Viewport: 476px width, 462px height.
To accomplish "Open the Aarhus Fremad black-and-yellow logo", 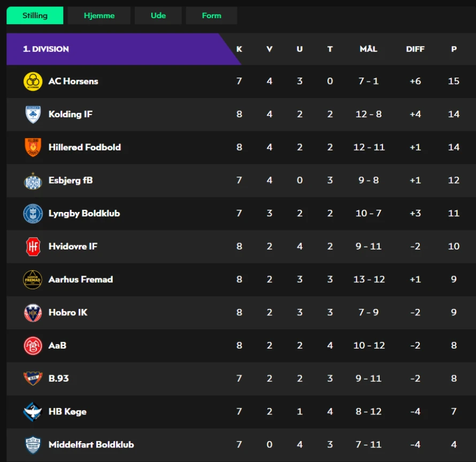I will [33, 279].
